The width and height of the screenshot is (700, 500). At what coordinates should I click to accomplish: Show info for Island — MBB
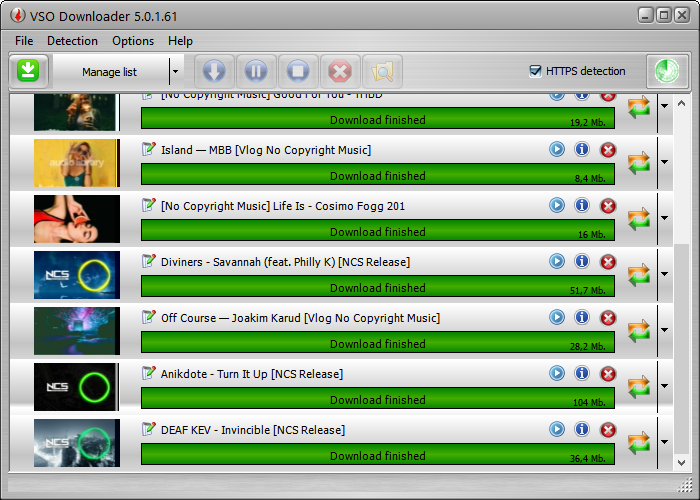[x=582, y=149]
